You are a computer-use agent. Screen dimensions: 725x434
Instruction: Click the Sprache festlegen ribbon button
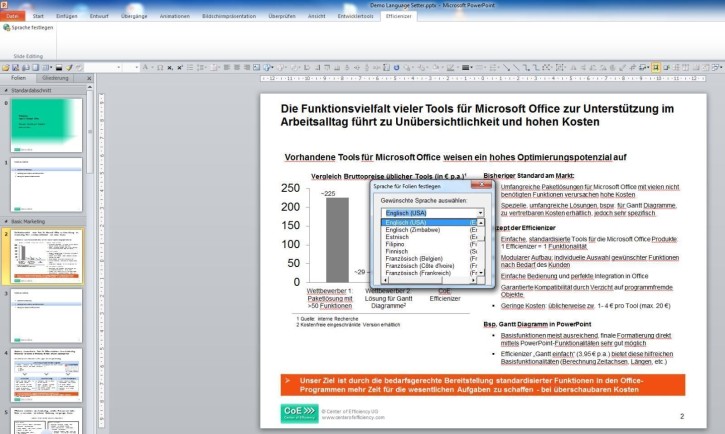[x=28, y=28]
